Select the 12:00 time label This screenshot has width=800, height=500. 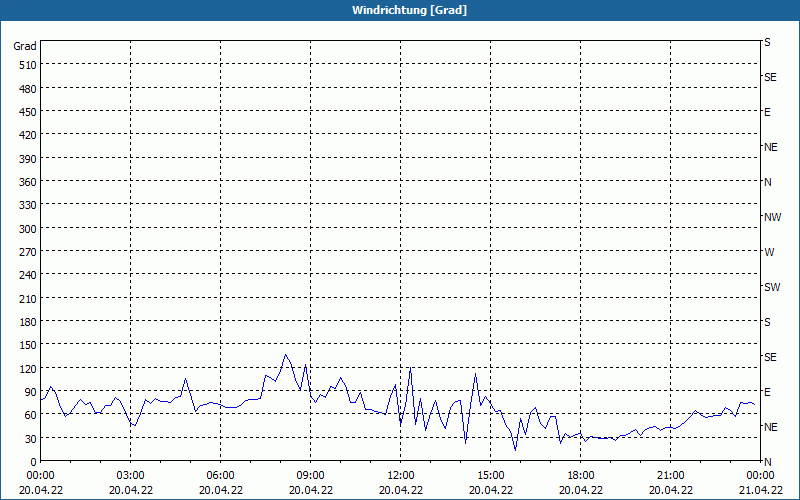tap(401, 475)
